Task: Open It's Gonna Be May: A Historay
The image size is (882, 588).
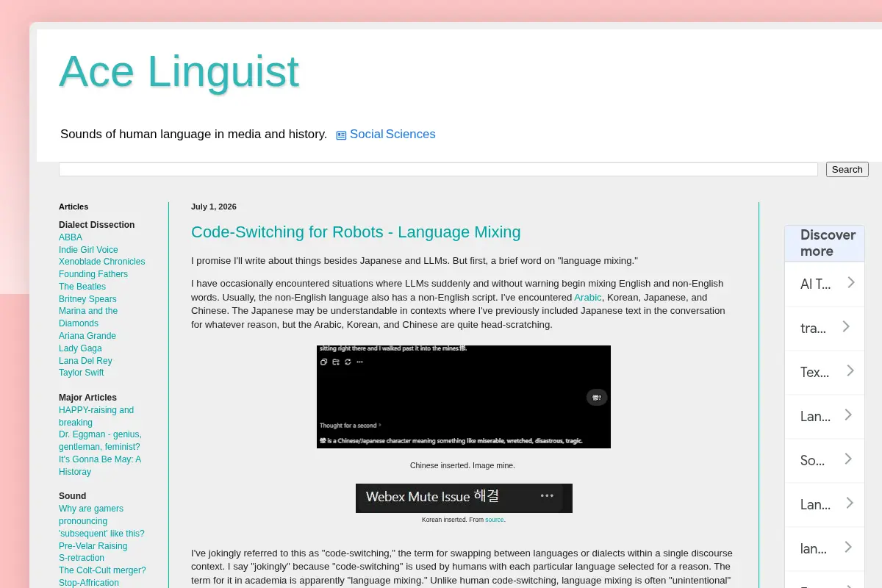Action: click(x=100, y=466)
